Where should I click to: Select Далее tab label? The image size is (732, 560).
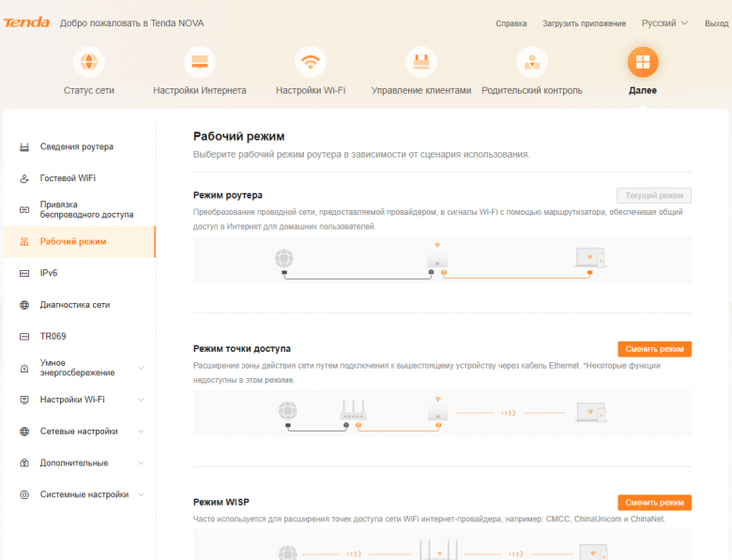pyautogui.click(x=643, y=91)
